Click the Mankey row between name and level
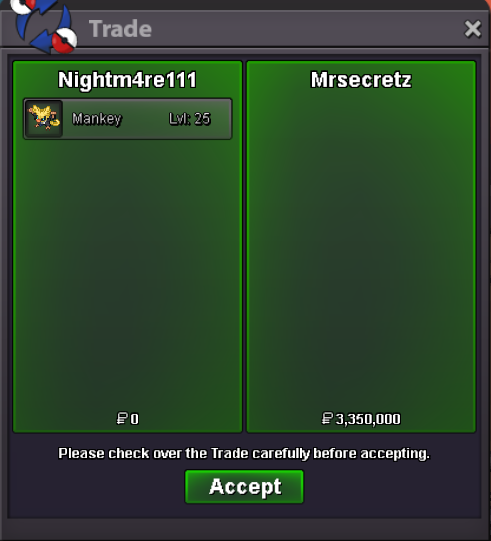Viewport: 491px width, 541px height. click(x=145, y=119)
